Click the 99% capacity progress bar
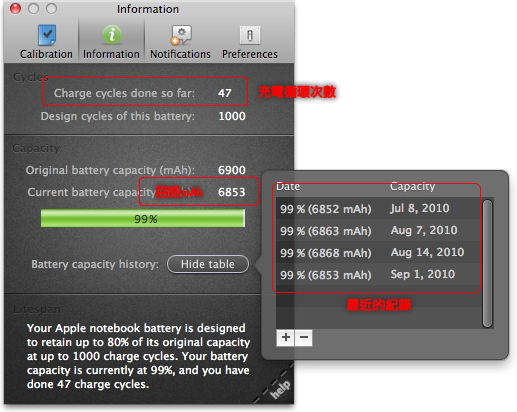This screenshot has width=517, height=412. tap(143, 219)
